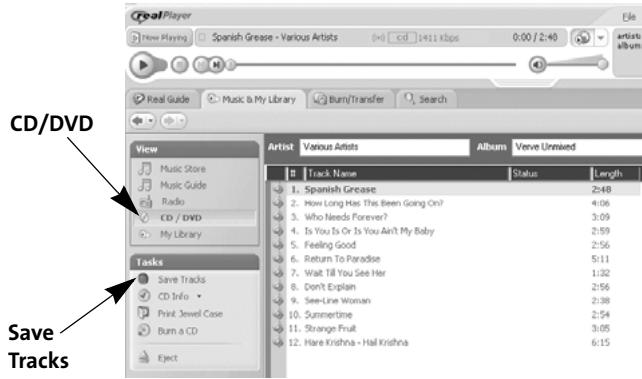This screenshot has width=642, height=379.
Task: Click the volume slider handle
Action: (x=602, y=64)
